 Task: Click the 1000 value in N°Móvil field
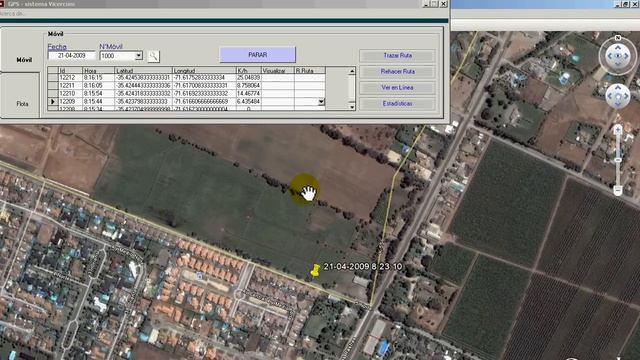coord(107,56)
